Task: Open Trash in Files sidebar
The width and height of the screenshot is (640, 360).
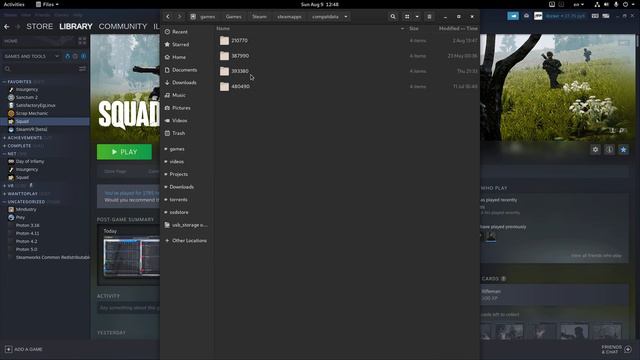Action: pos(178,133)
